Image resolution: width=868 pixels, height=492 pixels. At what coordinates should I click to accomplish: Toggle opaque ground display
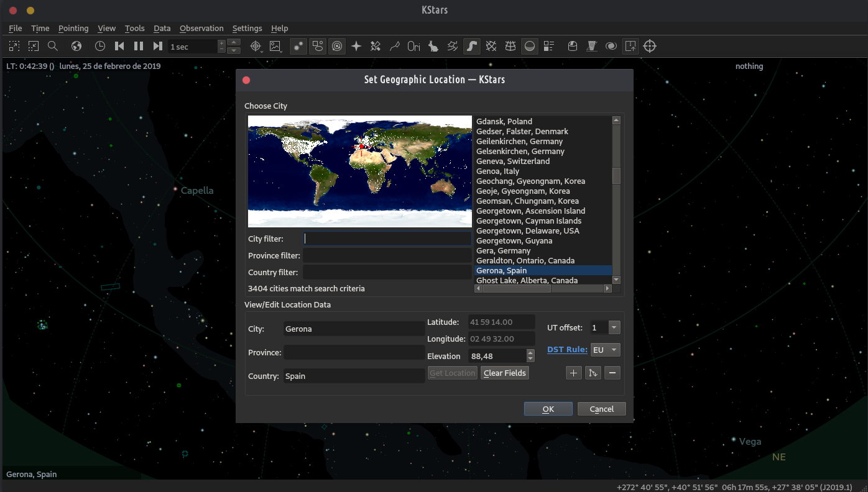click(530, 46)
